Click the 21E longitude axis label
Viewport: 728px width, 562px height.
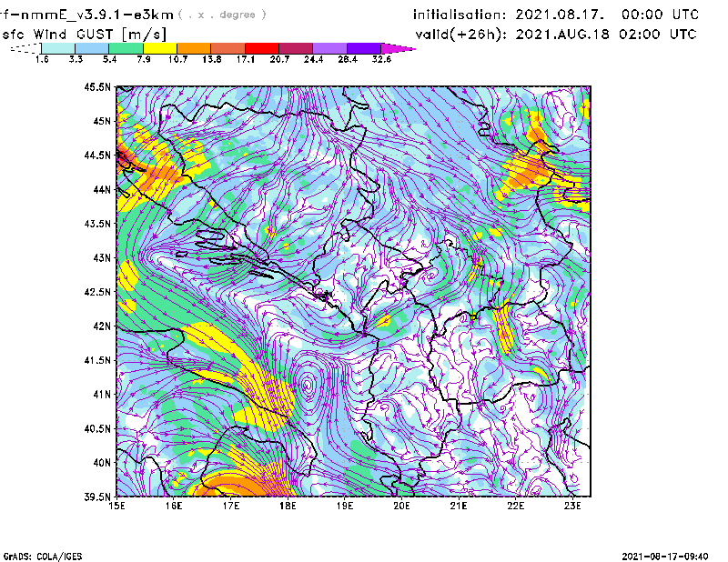coord(459,506)
